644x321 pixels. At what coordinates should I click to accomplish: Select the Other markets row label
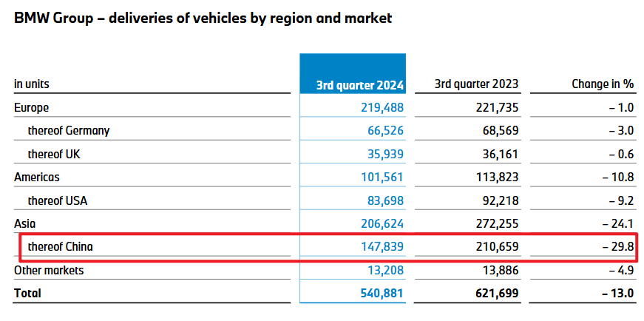click(x=49, y=270)
